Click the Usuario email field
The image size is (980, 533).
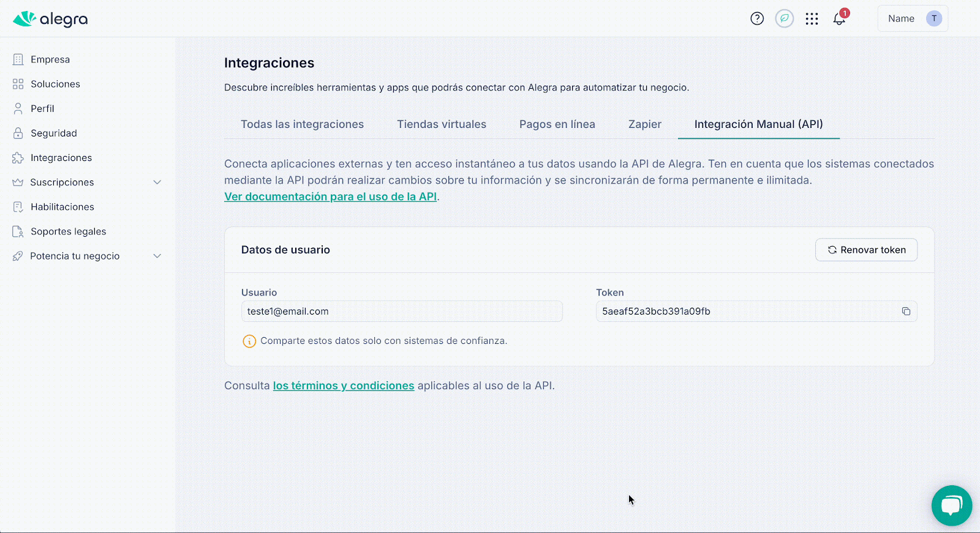pyautogui.click(x=402, y=311)
